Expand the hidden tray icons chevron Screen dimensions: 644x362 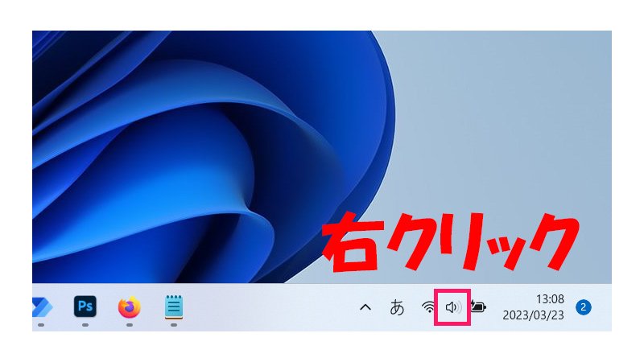(x=365, y=307)
